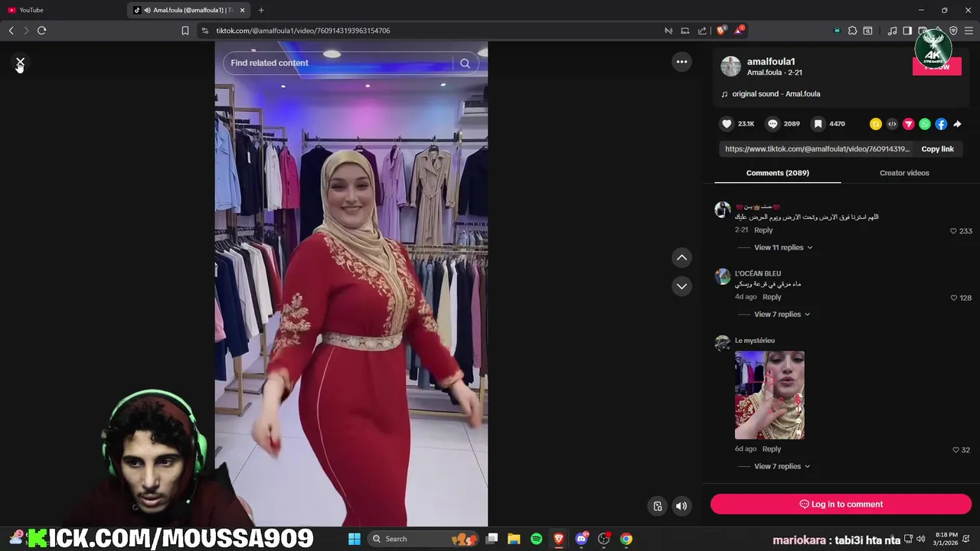Open File Explorer from the taskbar
980x551 pixels.
514,539
